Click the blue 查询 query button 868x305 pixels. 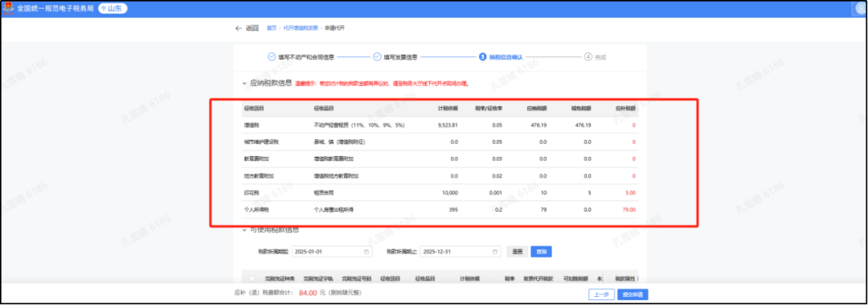pyautogui.click(x=542, y=252)
